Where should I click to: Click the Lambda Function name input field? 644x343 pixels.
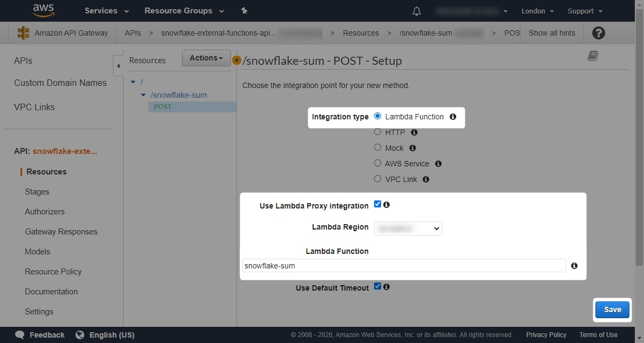pyautogui.click(x=404, y=266)
